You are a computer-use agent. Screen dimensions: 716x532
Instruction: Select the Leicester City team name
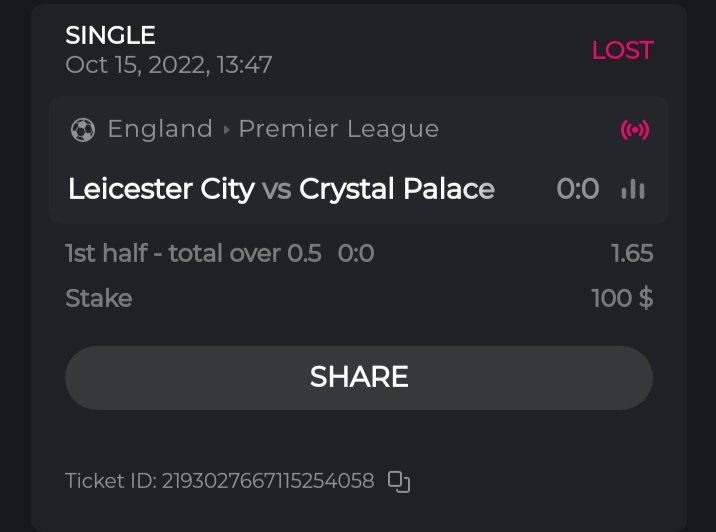point(161,189)
